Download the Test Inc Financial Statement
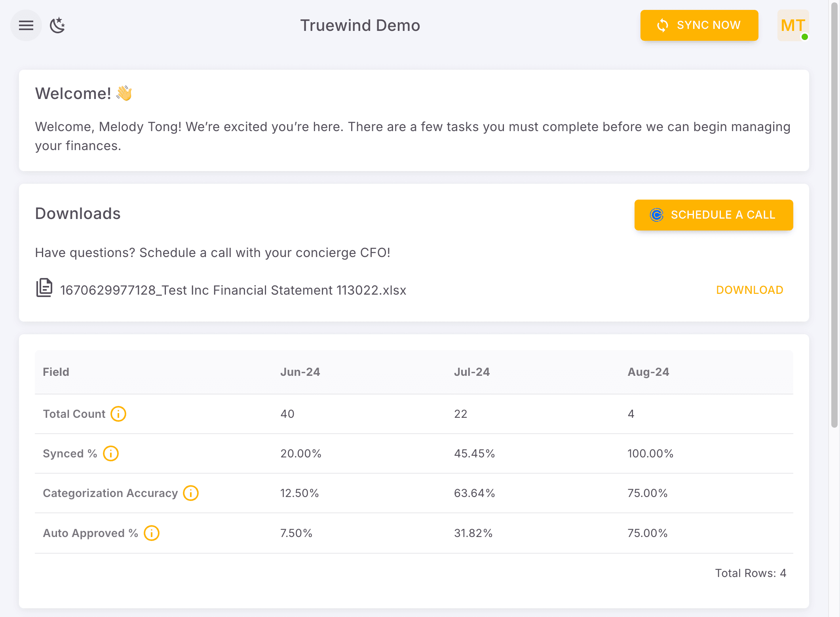 749,290
